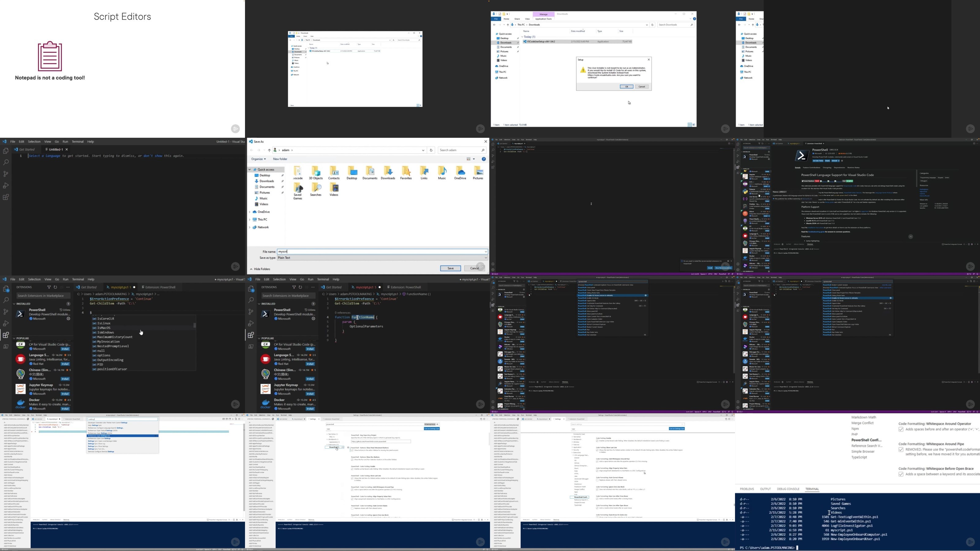This screenshot has height=551, width=980.
Task: Open Explorer activity icon in FunctionName snippet window
Action: [x=251, y=289]
